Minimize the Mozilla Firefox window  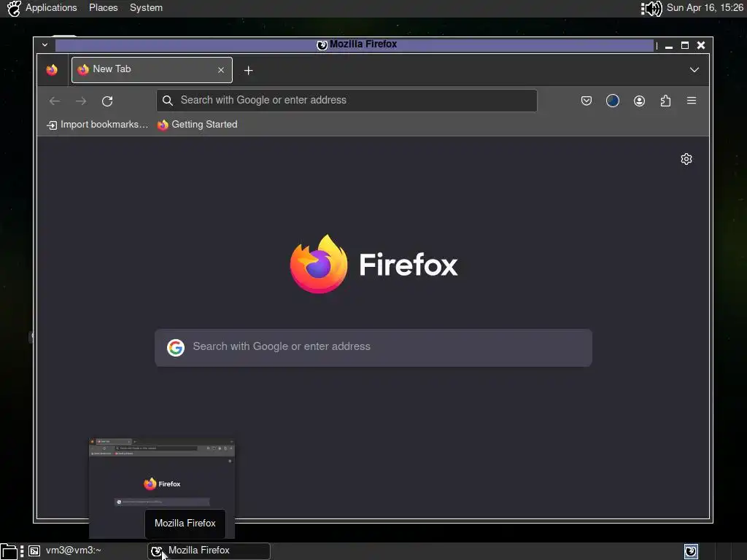pos(669,46)
